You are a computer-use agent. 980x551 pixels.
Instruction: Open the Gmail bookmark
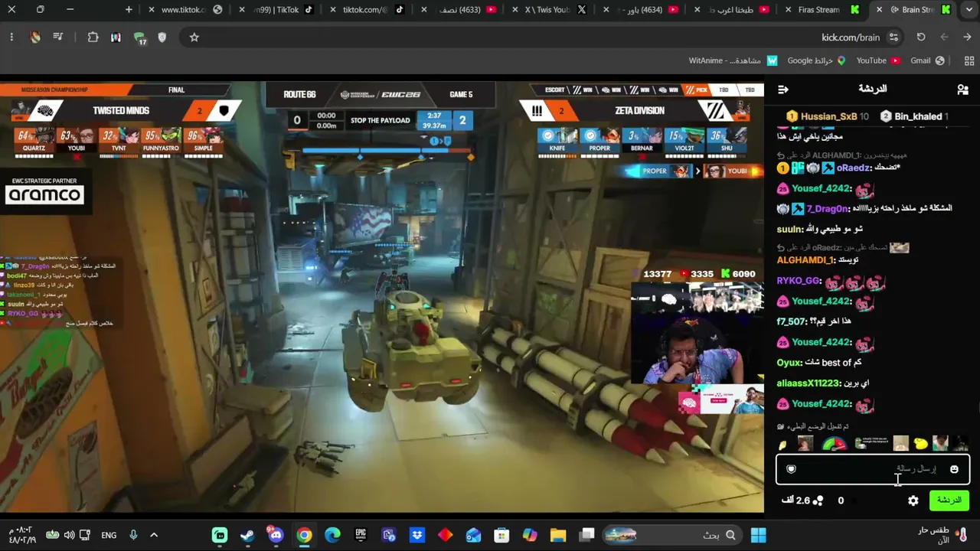[927, 60]
